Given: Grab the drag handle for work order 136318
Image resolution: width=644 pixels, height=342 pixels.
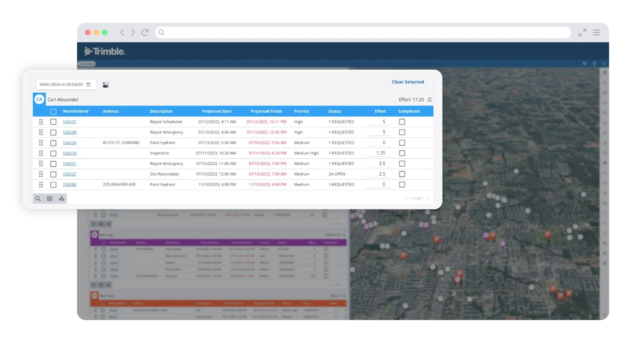Looking at the screenshot, I should (41, 153).
